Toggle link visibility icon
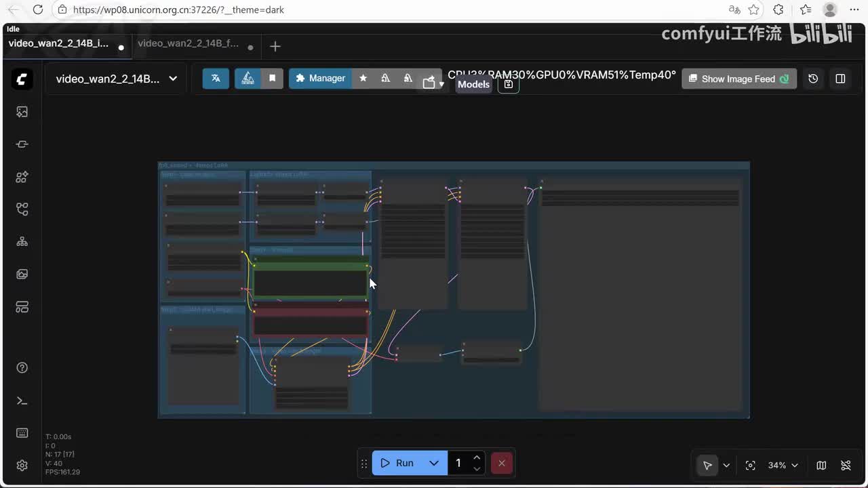The width and height of the screenshot is (868, 488). (x=846, y=466)
